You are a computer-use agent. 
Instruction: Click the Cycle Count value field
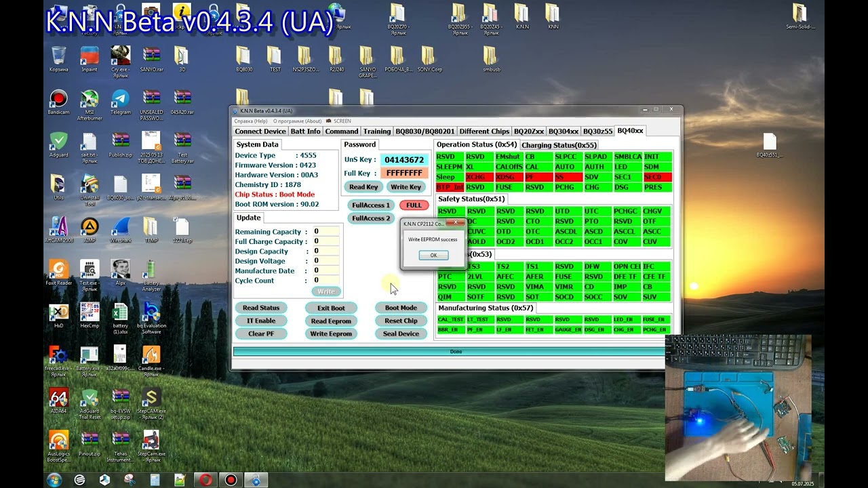pos(325,281)
